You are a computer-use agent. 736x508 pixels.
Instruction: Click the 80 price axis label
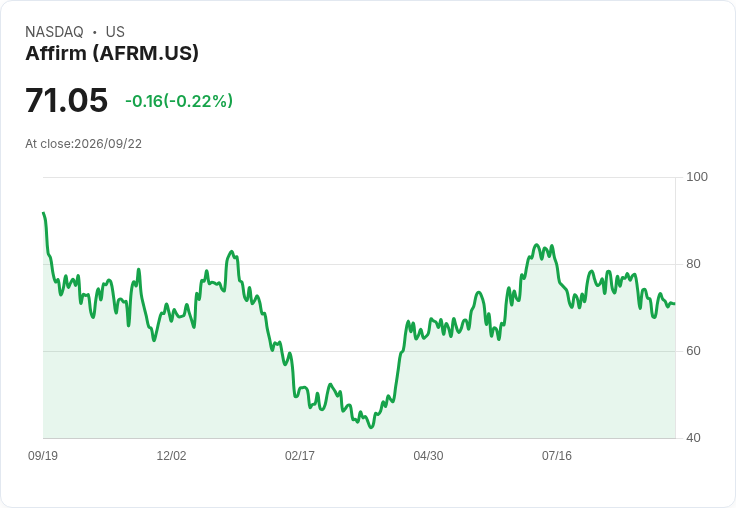(693, 264)
